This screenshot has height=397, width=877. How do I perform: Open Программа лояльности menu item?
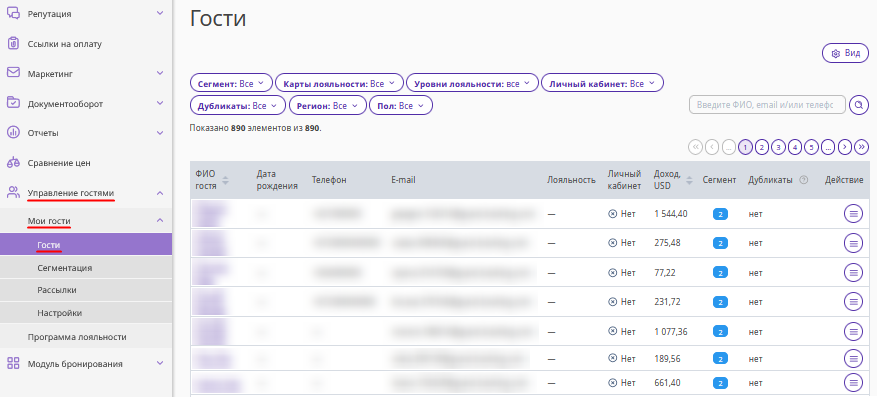(77, 337)
